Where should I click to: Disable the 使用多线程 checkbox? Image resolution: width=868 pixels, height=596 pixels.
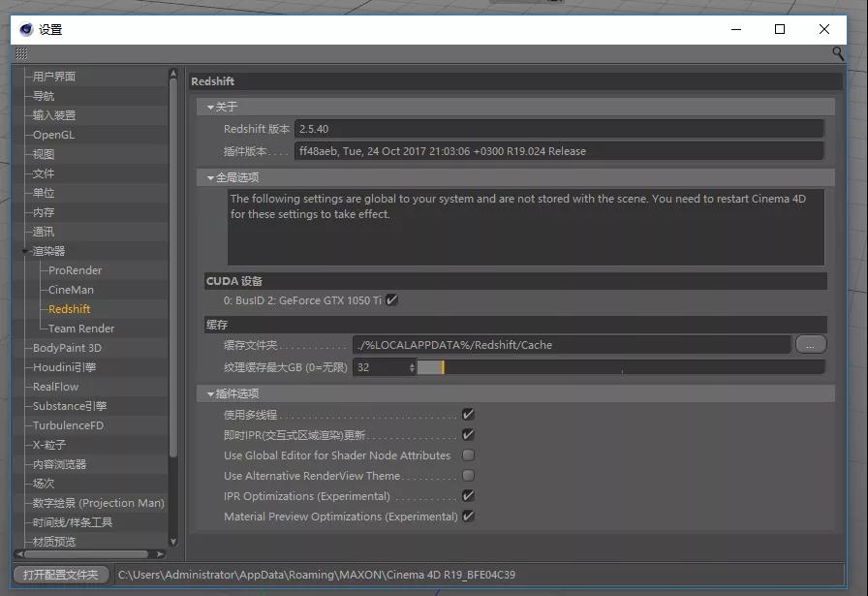468,415
